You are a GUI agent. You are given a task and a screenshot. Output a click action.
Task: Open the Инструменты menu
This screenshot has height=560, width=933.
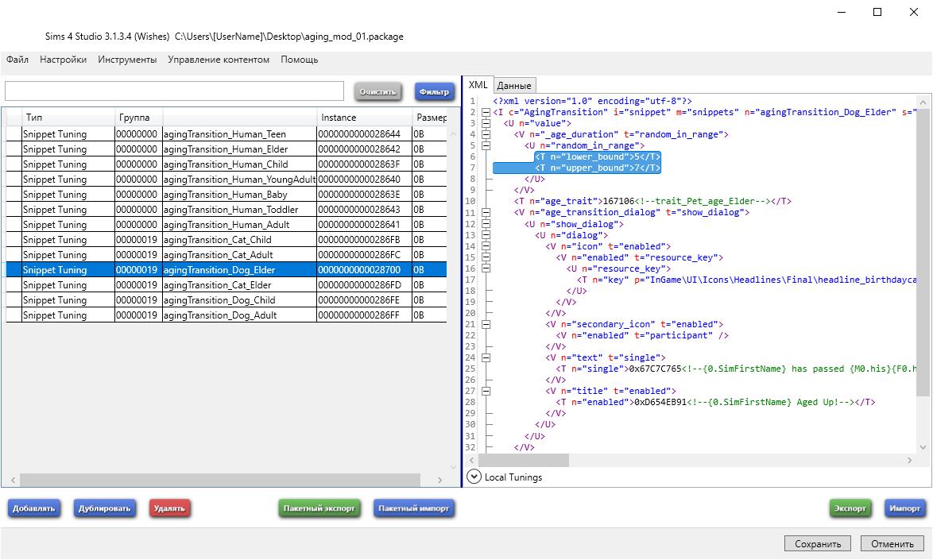[x=127, y=60]
